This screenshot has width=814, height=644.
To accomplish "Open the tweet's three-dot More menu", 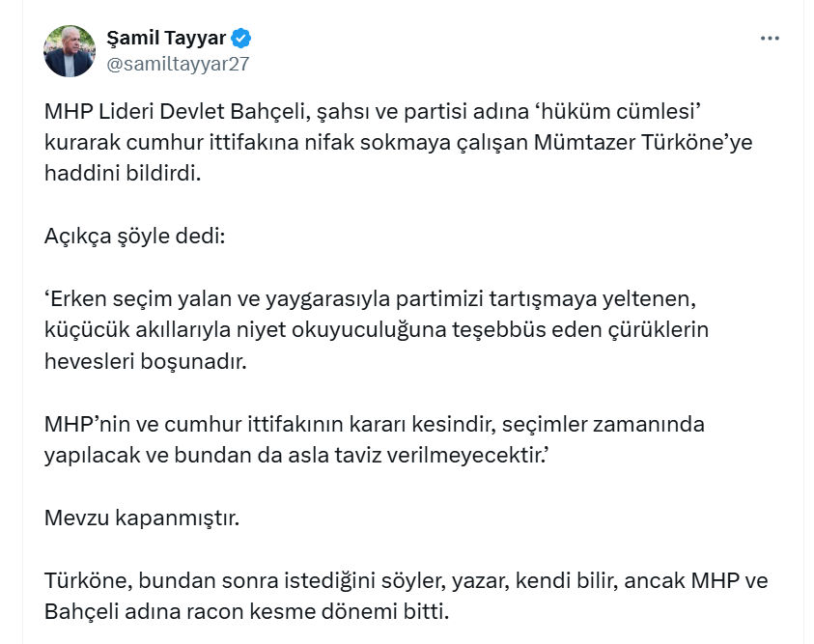I will coord(769,39).
